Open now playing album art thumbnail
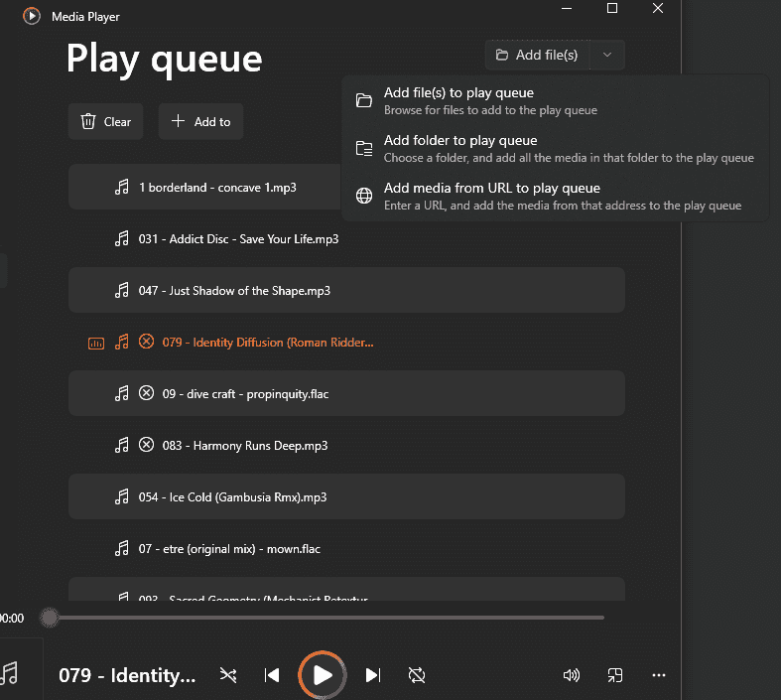The height and width of the screenshot is (700, 781). pyautogui.click(x=12, y=673)
